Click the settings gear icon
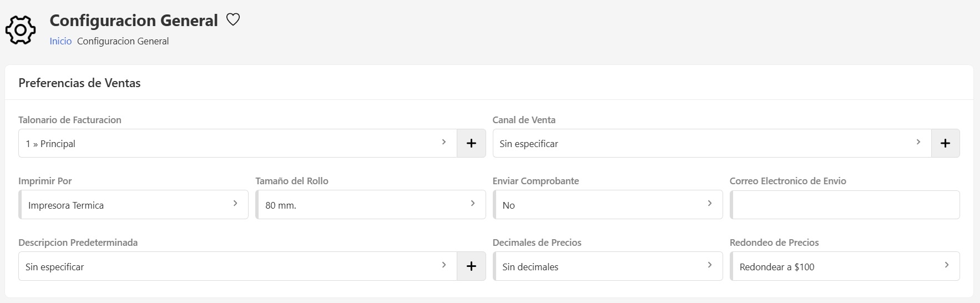This screenshot has width=980, height=303. [x=21, y=30]
